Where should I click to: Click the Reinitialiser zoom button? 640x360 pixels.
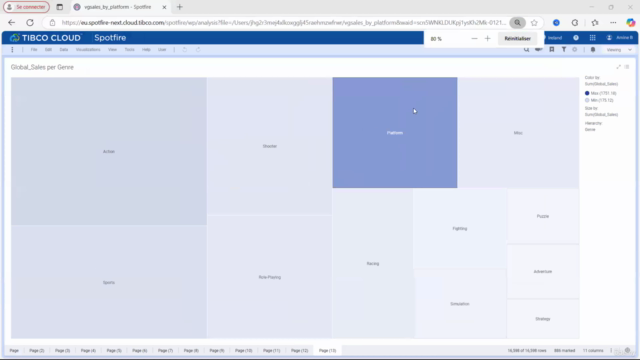click(x=518, y=38)
